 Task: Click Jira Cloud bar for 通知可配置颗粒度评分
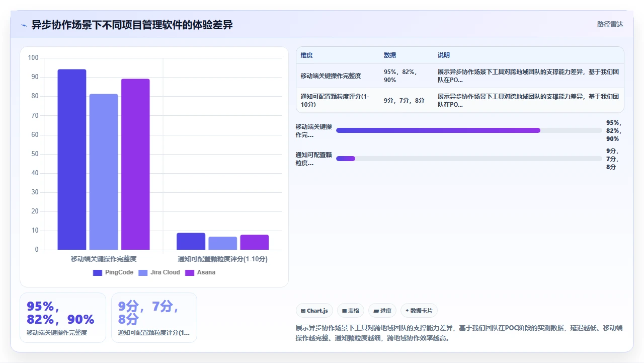pyautogui.click(x=222, y=243)
